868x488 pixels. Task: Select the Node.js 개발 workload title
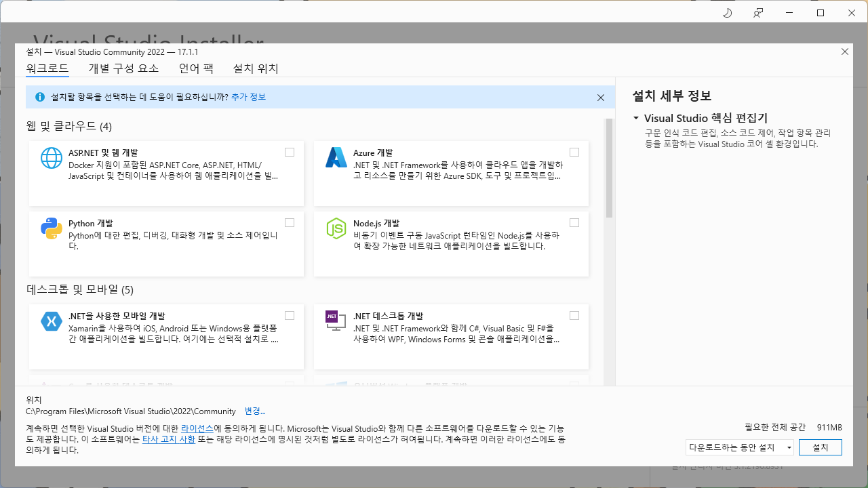tap(376, 224)
